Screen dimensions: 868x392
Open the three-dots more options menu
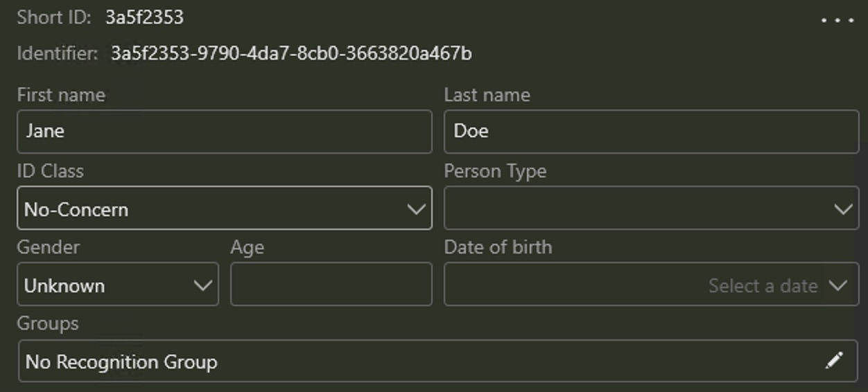tap(837, 20)
